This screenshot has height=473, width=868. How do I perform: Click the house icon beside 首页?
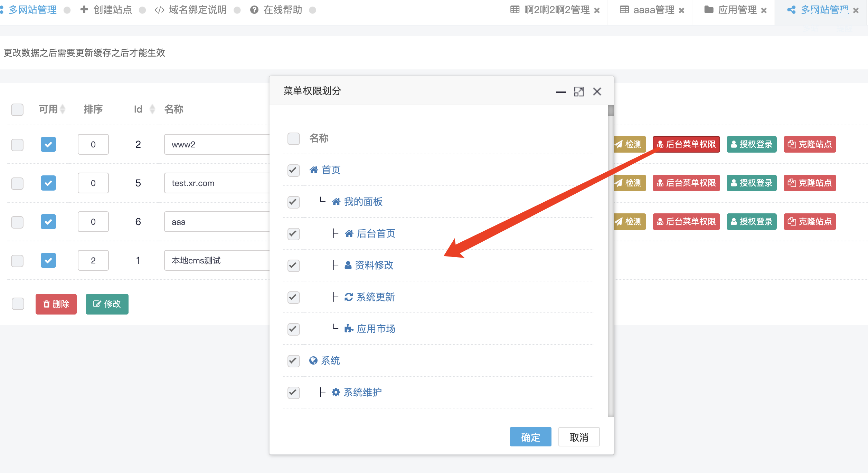coord(313,170)
